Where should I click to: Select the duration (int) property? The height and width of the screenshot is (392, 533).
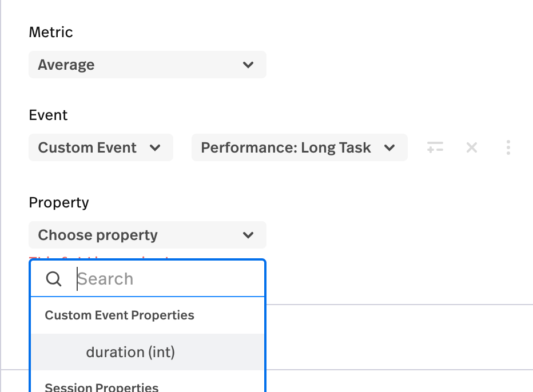[130, 352]
